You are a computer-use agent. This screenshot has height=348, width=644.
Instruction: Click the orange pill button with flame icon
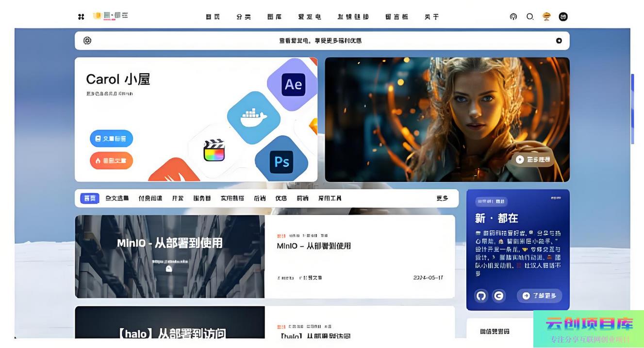click(111, 160)
